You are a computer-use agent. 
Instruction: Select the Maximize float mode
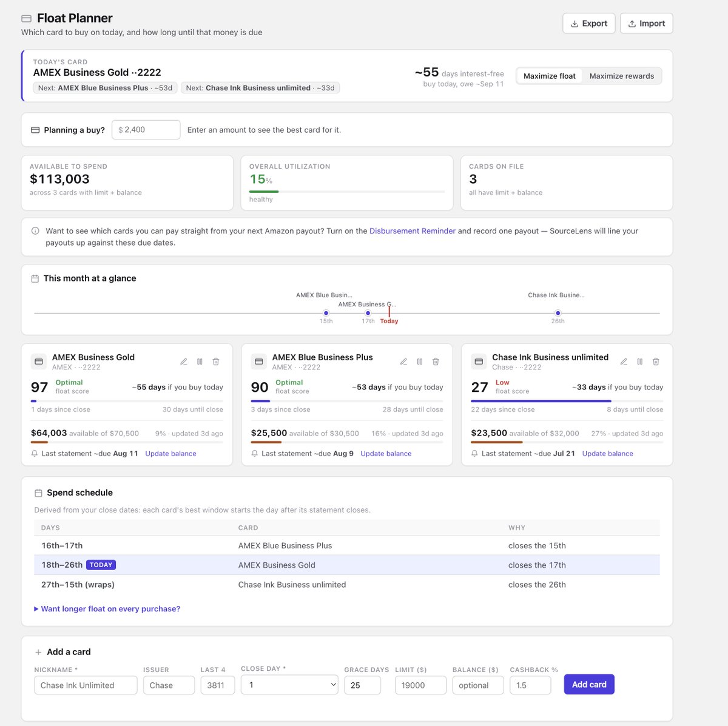[550, 76]
